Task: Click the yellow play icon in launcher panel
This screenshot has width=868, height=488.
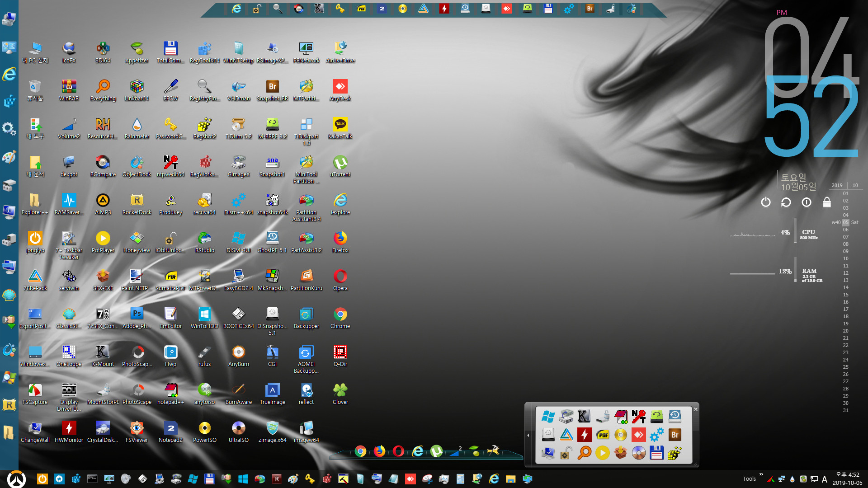Action: (x=602, y=453)
